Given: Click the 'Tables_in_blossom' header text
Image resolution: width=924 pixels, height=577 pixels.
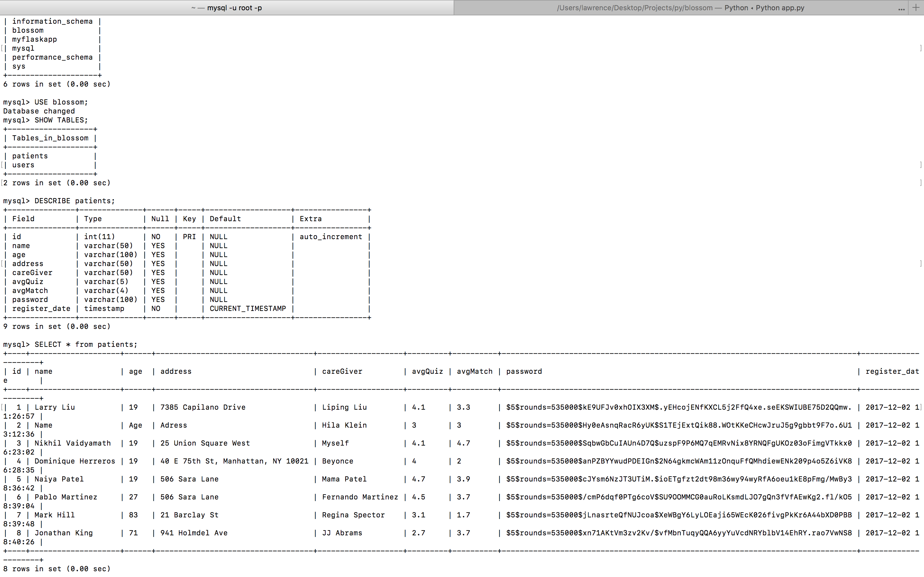Looking at the screenshot, I should click(x=50, y=138).
